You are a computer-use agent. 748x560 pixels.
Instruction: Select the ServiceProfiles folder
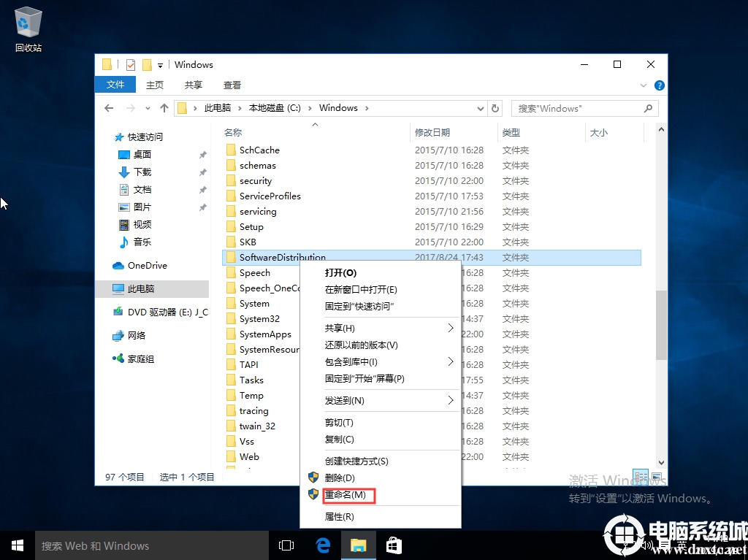(x=270, y=196)
